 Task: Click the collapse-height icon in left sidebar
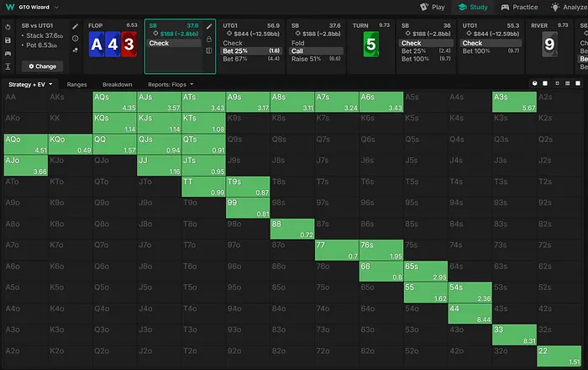8,66
